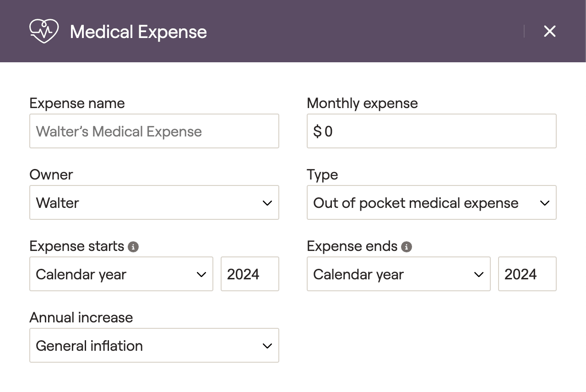Select the Expense starts year field
Screen dimensions: 586x392
coord(250,274)
